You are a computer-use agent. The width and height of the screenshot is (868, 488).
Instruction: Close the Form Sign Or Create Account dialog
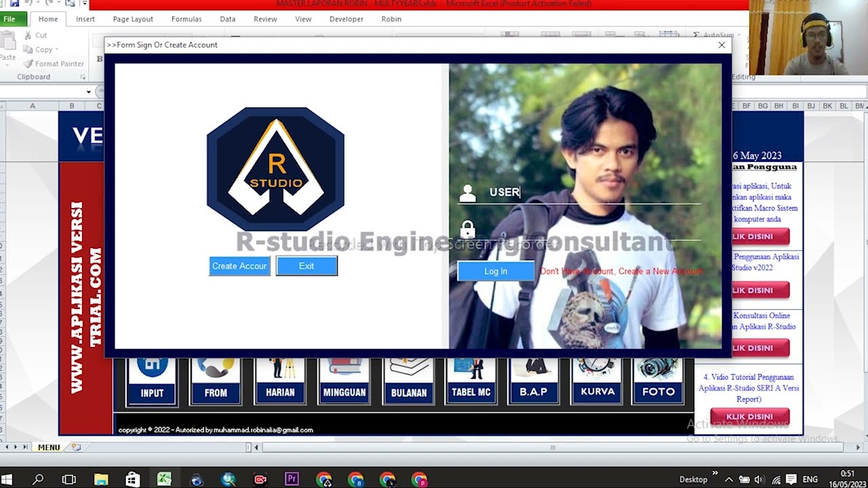722,45
